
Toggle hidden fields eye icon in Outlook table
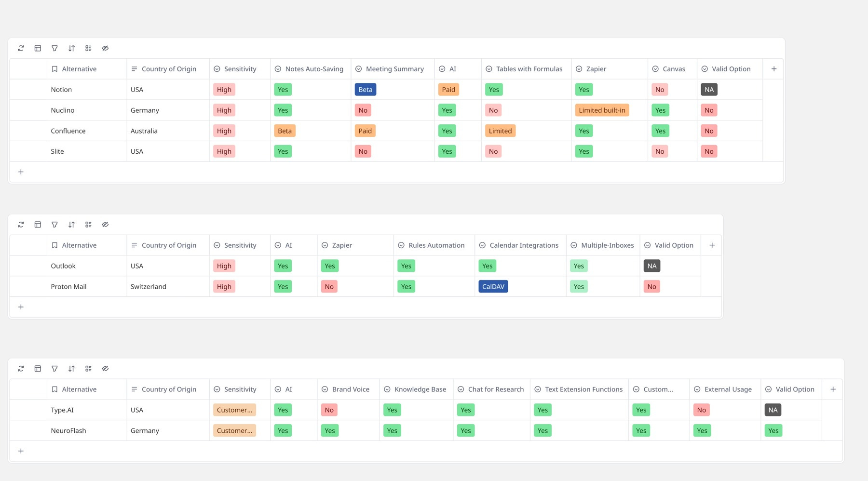click(x=105, y=225)
